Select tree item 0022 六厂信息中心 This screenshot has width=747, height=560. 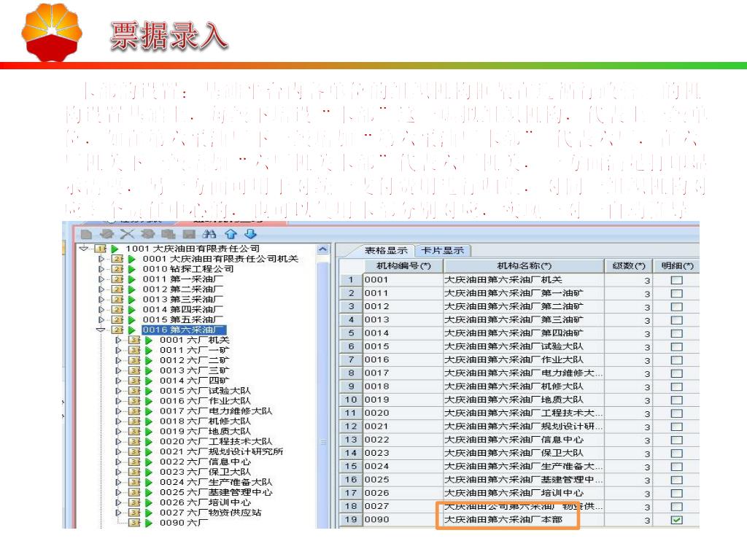205,462
